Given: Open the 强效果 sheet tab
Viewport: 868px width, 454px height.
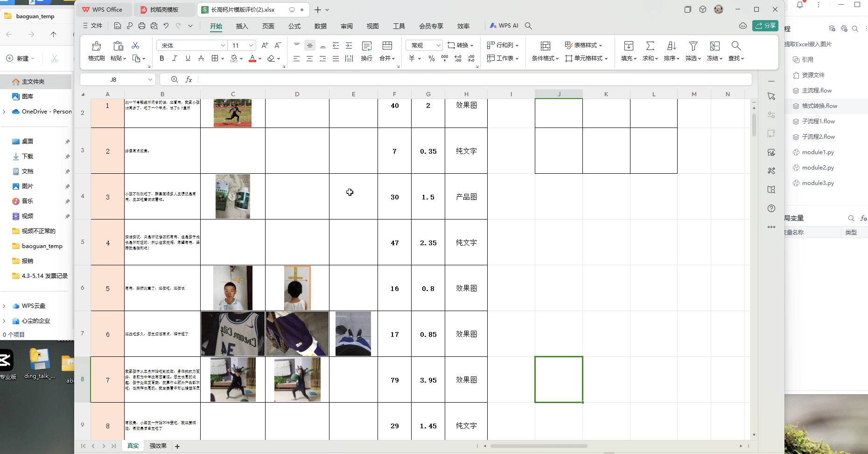Looking at the screenshot, I should (158, 446).
